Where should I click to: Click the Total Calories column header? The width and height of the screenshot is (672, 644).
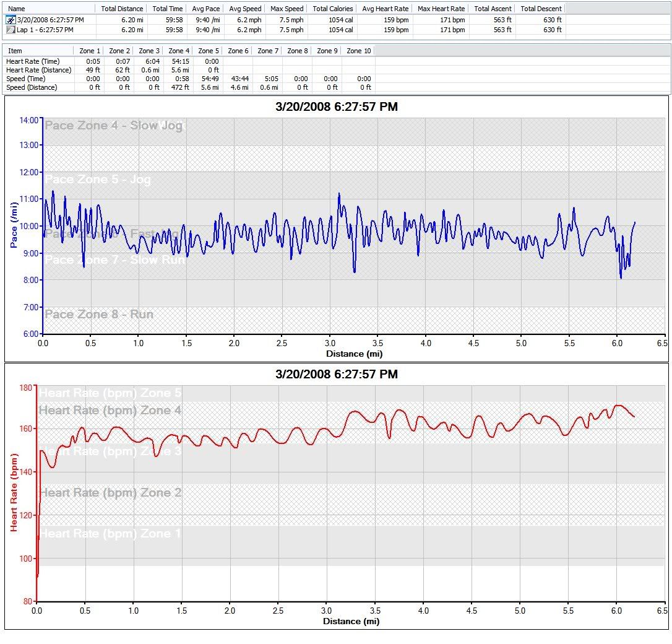click(x=333, y=9)
